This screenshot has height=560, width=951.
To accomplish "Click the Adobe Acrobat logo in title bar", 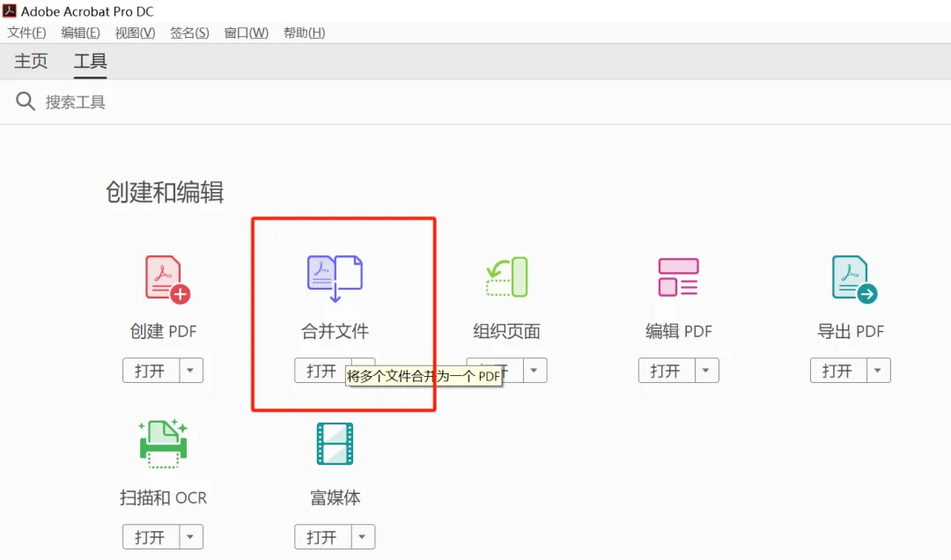I will pyautogui.click(x=9, y=11).
